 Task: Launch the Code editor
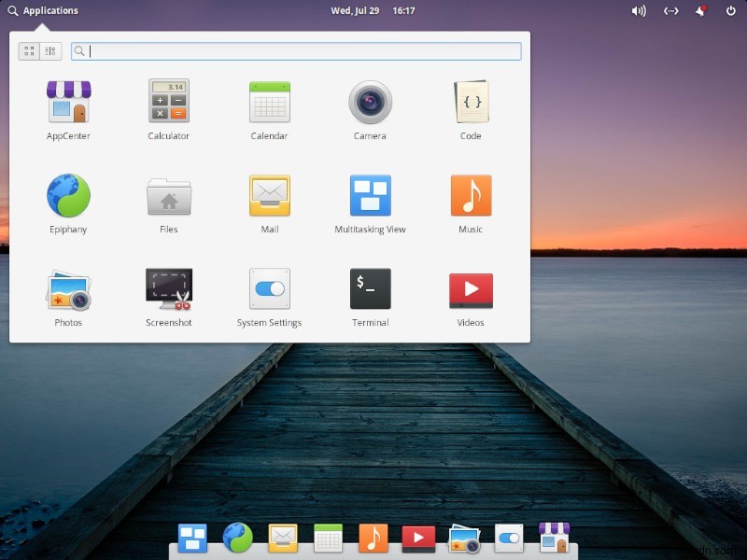(470, 105)
